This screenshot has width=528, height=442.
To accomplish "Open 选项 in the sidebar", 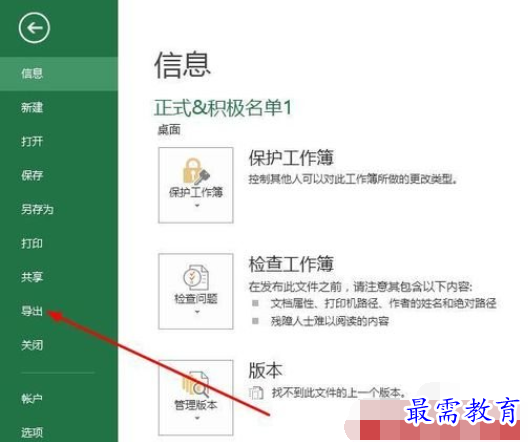I will point(32,433).
